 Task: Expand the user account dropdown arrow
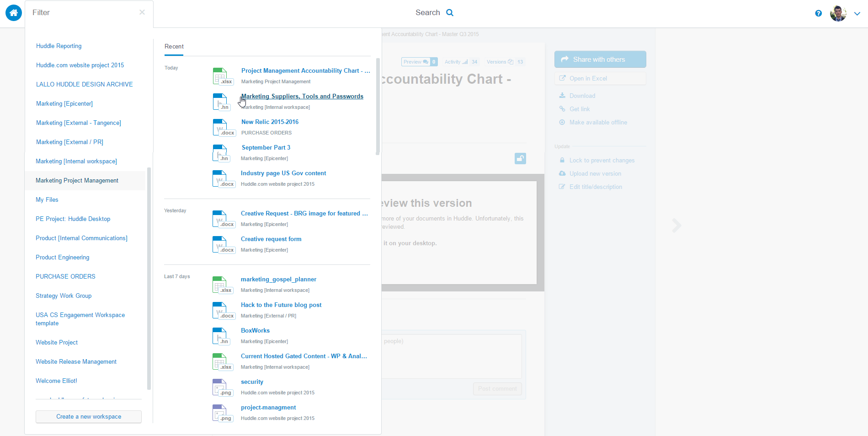coord(857,14)
